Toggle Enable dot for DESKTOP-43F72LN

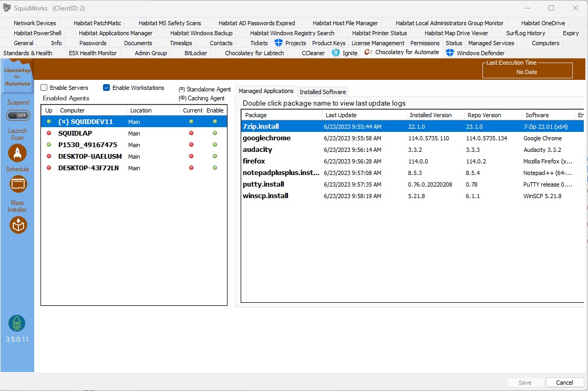[215, 168]
